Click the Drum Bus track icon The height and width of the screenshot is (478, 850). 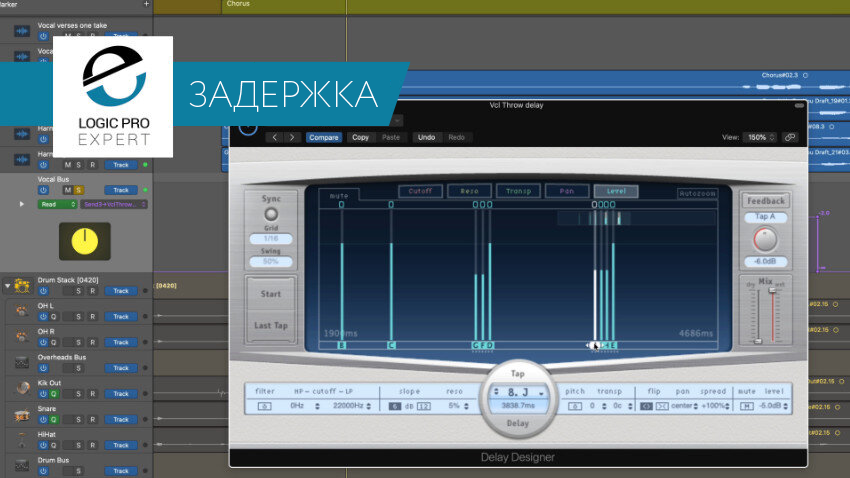(x=22, y=466)
